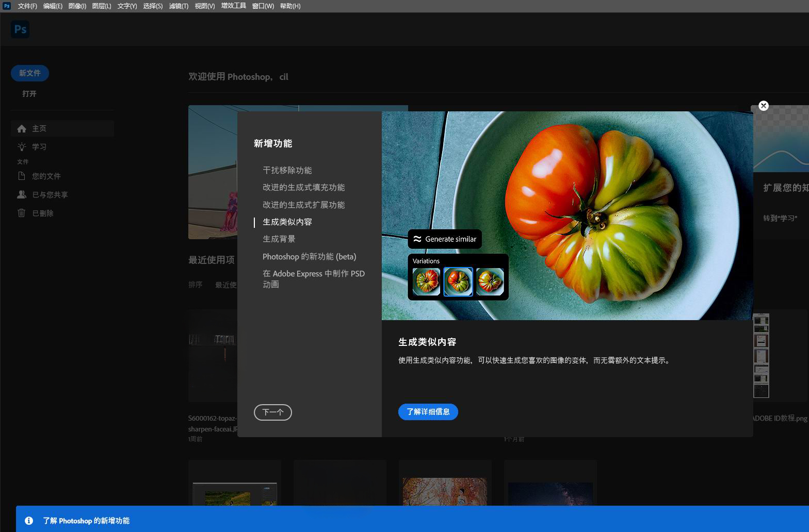Screen dimensions: 809x532
Task: Select 改进的生成式扩展功能 in the feature list
Action: click(304, 205)
